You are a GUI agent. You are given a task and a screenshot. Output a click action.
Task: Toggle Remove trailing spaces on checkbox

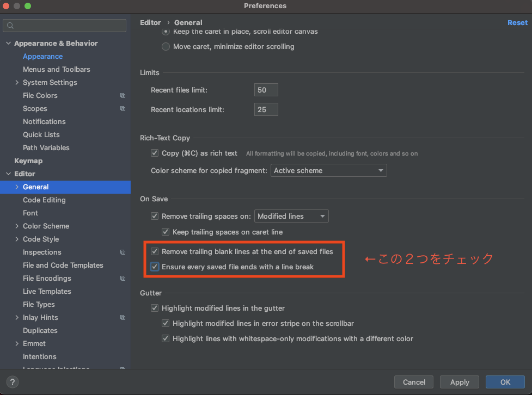[x=155, y=216]
